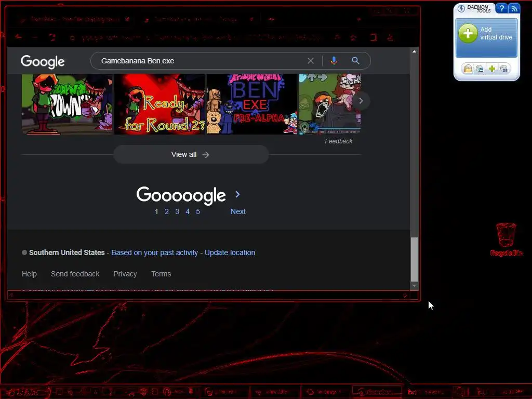Open the Terms footer link
532x399 pixels.
tap(161, 274)
